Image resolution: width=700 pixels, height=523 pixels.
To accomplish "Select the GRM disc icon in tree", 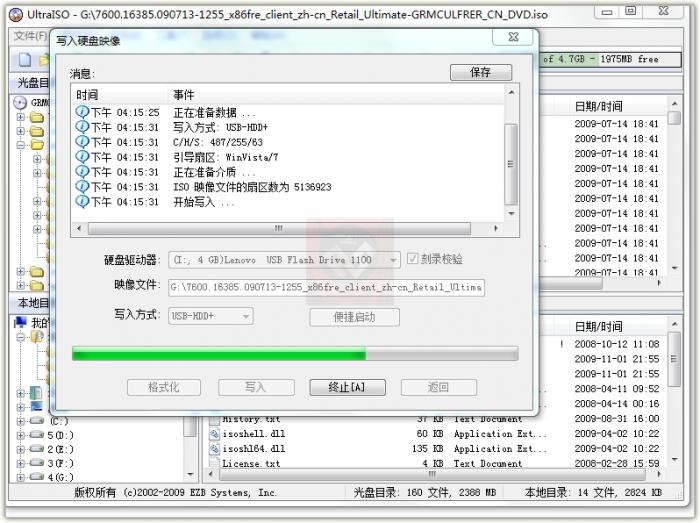I will click(20, 103).
